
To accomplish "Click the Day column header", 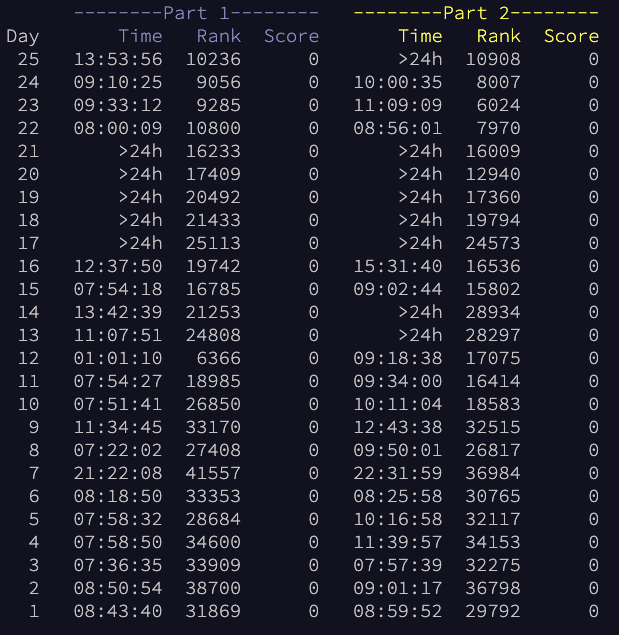I will (x=23, y=36).
